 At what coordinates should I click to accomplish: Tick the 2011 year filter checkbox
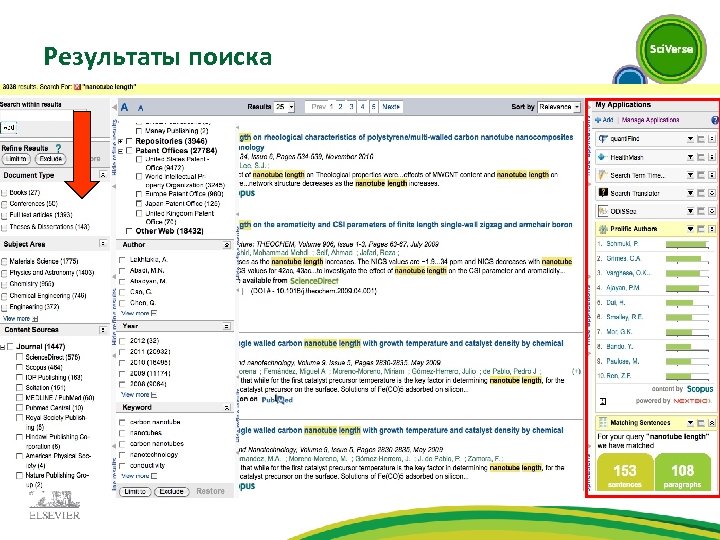tap(122, 352)
